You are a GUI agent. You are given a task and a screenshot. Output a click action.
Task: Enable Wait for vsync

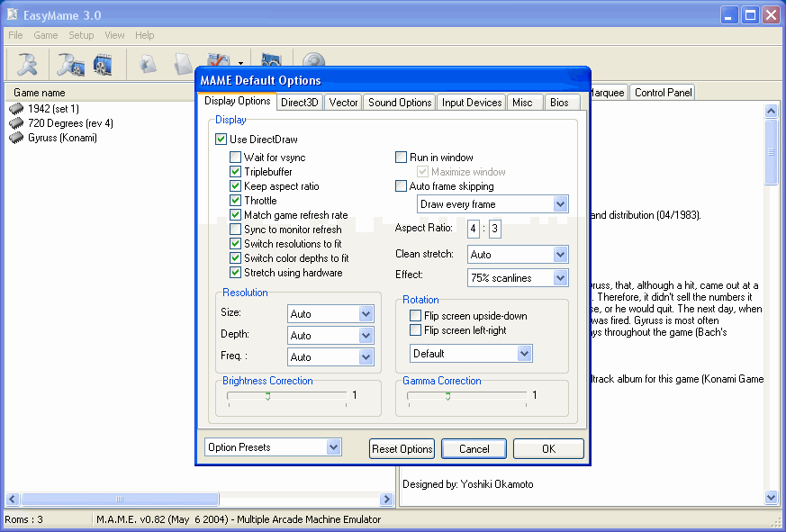pos(235,157)
